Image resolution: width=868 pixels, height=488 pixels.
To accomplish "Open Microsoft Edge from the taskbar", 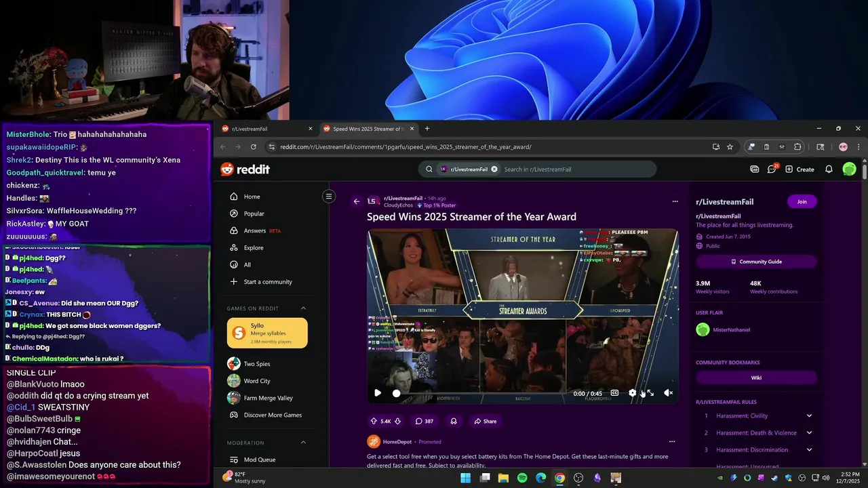I will [541, 478].
